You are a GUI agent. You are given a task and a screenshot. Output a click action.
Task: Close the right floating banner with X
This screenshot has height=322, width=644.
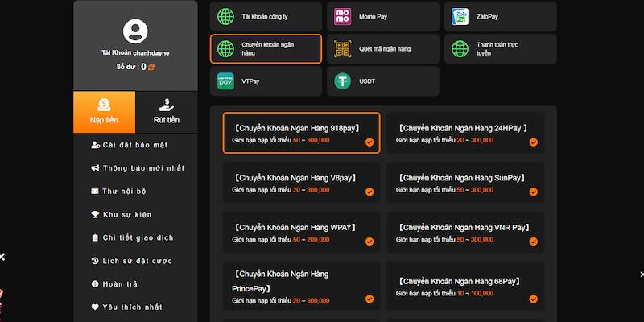tap(642, 274)
